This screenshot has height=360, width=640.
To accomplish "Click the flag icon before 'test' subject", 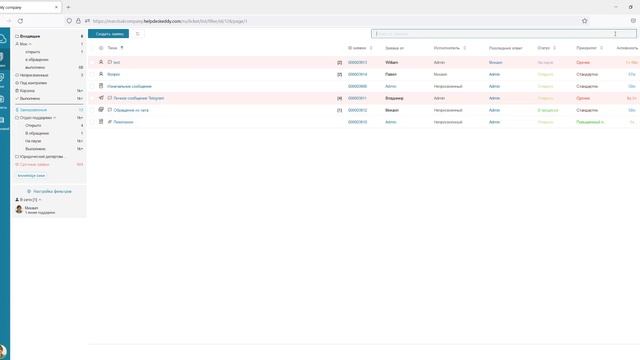I will [x=109, y=62].
